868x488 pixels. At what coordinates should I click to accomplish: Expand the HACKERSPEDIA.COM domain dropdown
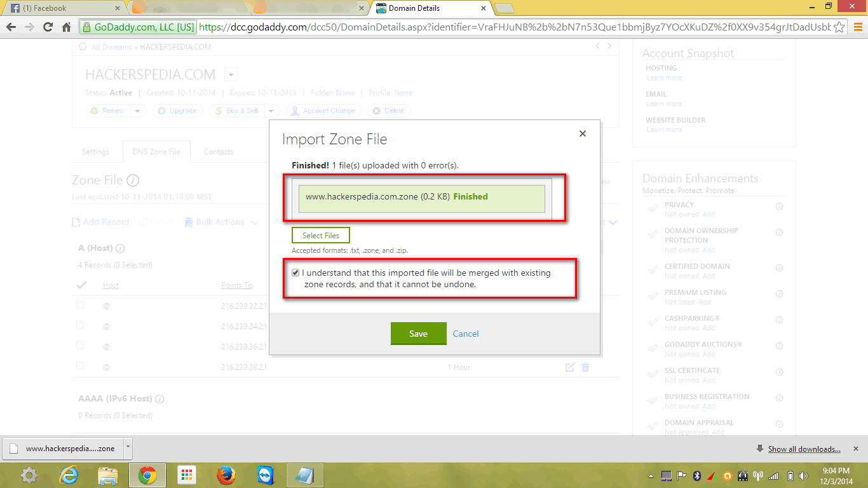point(231,74)
